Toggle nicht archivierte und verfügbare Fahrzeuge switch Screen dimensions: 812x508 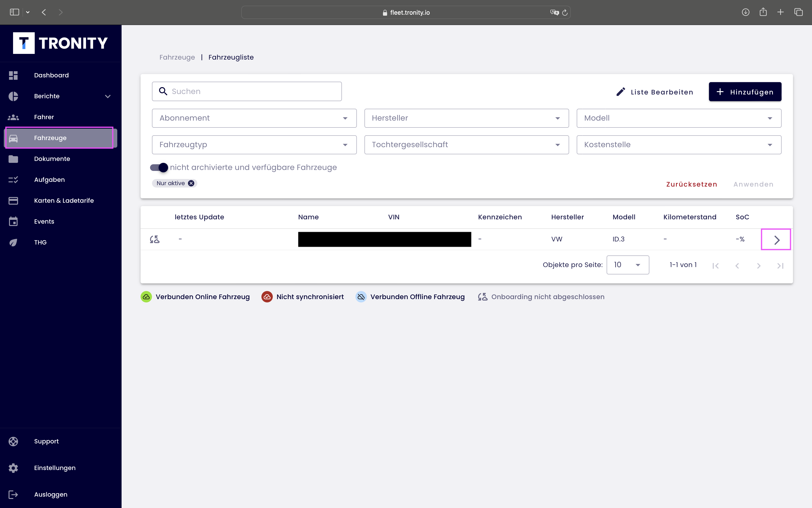[159, 167]
